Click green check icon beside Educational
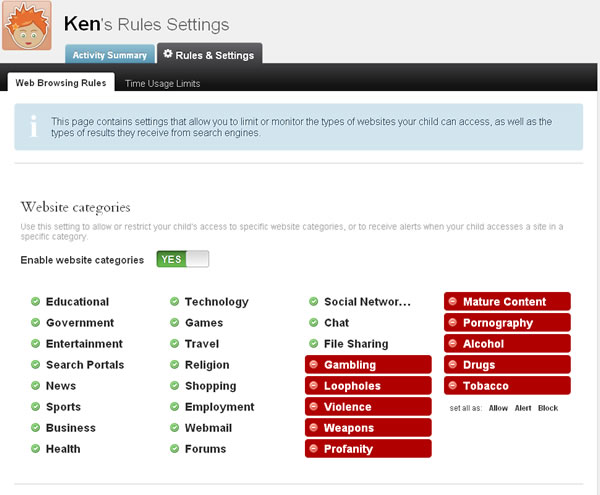This screenshot has width=600, height=495. coord(35,302)
